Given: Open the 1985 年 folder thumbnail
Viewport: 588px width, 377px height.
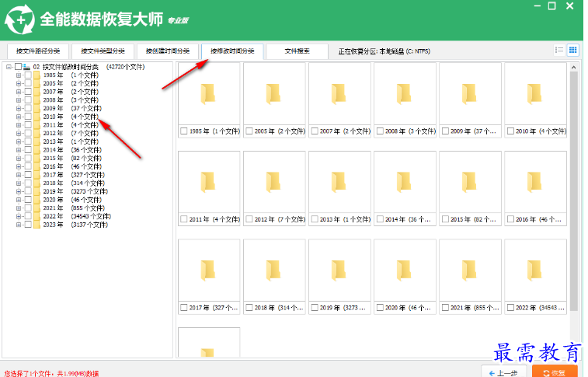Looking at the screenshot, I should pos(208,93).
